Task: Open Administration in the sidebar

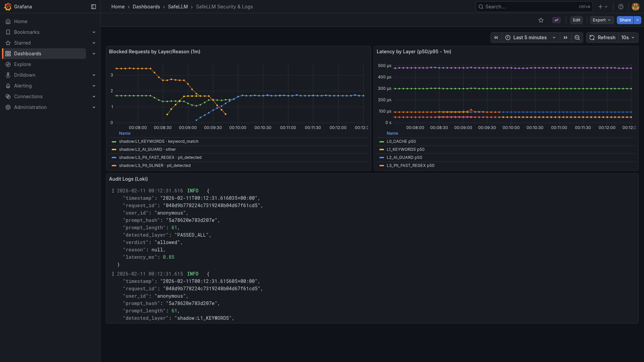Action: point(30,107)
